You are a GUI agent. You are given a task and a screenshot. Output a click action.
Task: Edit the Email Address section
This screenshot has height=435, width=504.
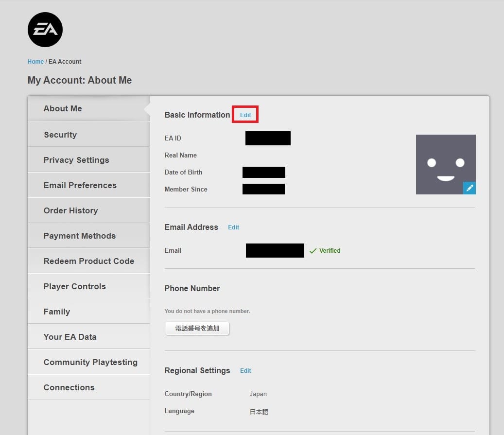(x=233, y=227)
